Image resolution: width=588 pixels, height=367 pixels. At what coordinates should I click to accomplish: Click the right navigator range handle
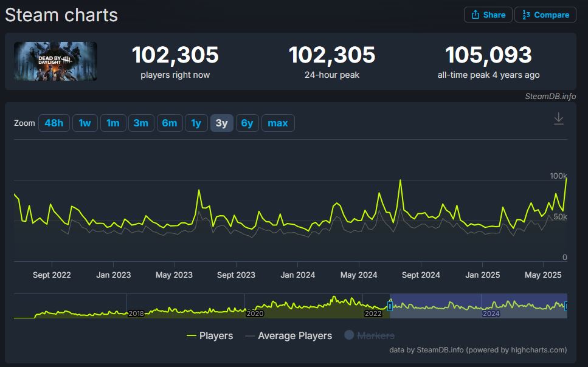566,306
